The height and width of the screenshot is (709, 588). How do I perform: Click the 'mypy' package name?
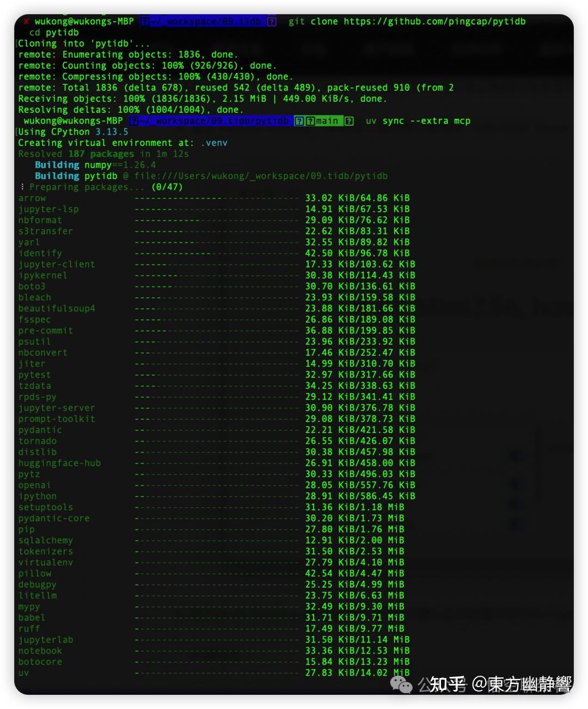pos(29,607)
